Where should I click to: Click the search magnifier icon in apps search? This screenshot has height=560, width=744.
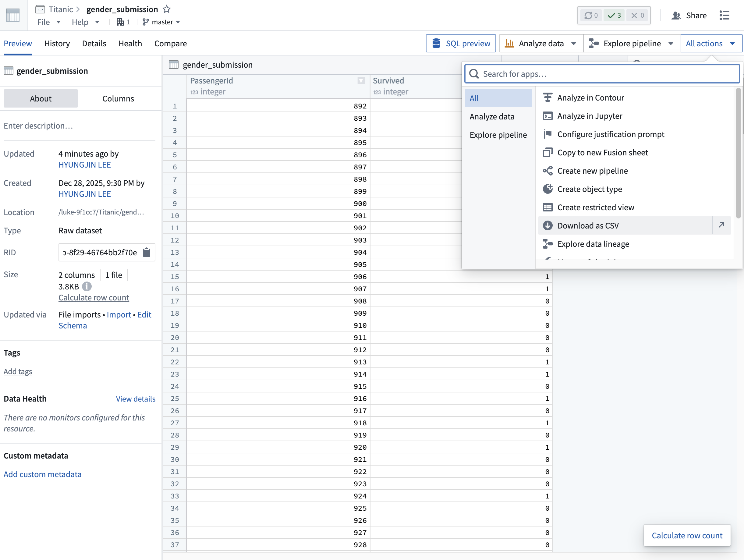[474, 74]
